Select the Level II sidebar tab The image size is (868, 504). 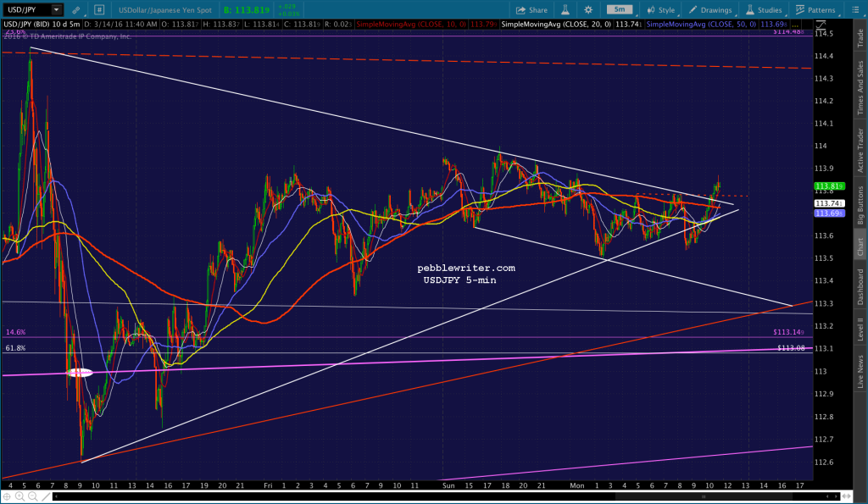click(860, 330)
